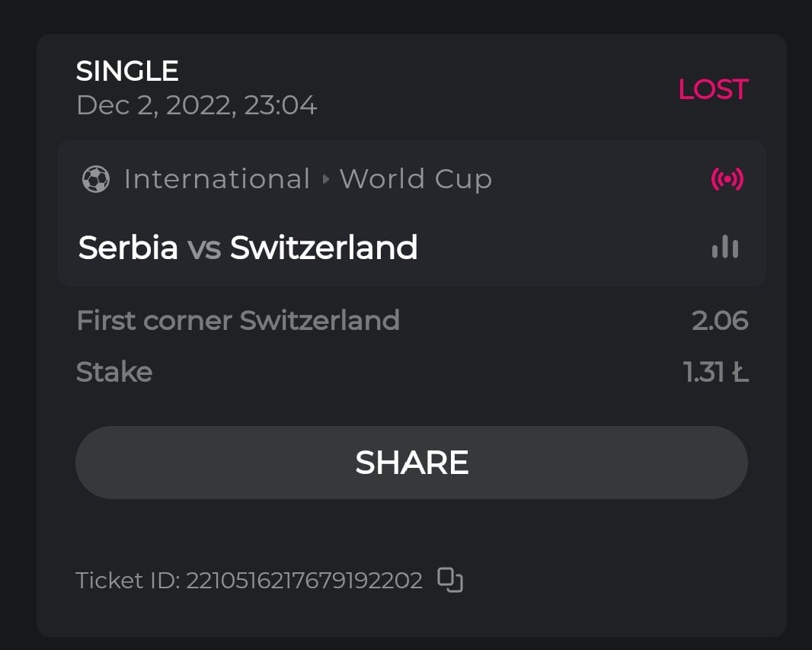Viewport: 812px width, 650px height.
Task: Click the SINGLE bet type heading
Action: pyautogui.click(x=127, y=72)
